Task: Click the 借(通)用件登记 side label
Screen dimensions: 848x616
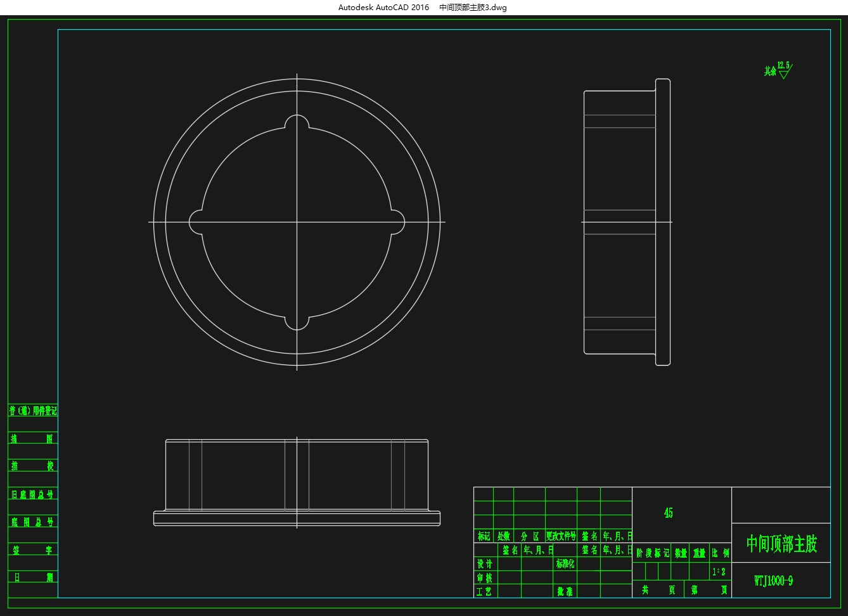Action: (x=33, y=411)
